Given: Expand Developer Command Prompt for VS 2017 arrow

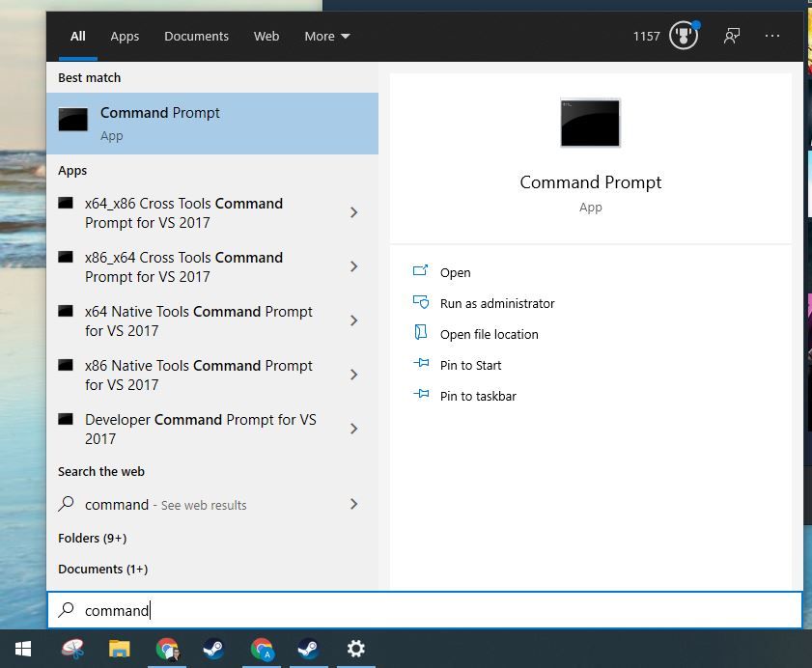Looking at the screenshot, I should (353, 429).
